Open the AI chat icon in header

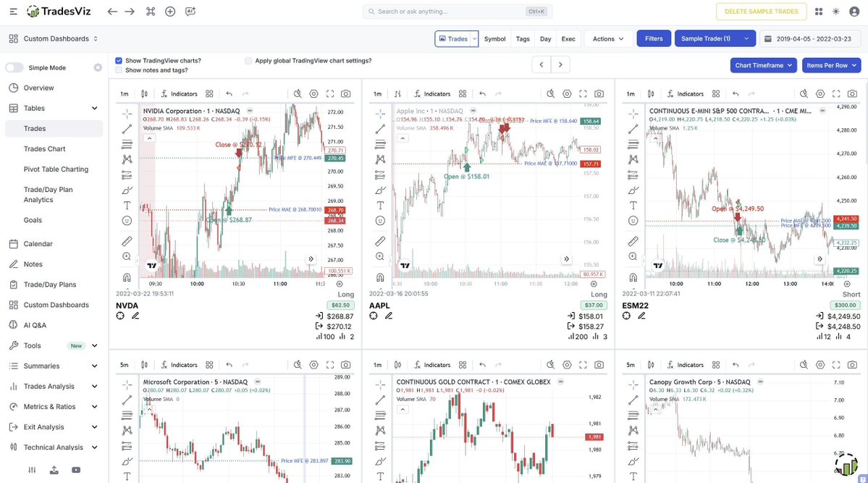[190, 11]
